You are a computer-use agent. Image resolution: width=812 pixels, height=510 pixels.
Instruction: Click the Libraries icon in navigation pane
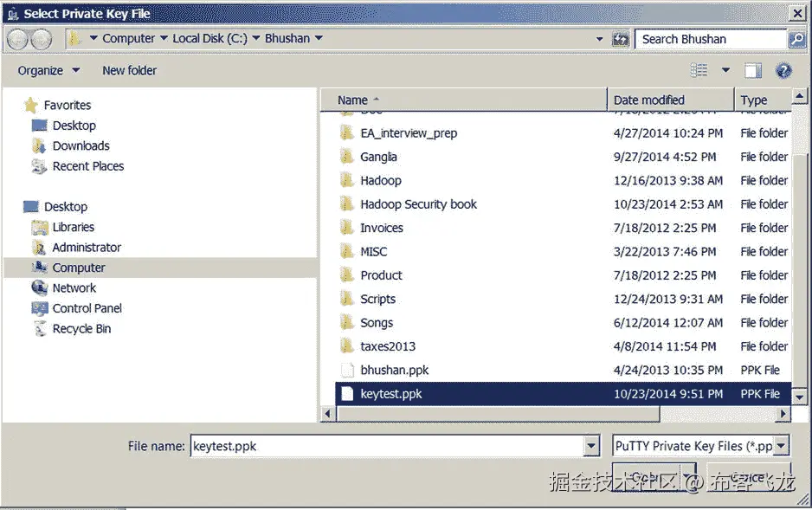[40, 228]
